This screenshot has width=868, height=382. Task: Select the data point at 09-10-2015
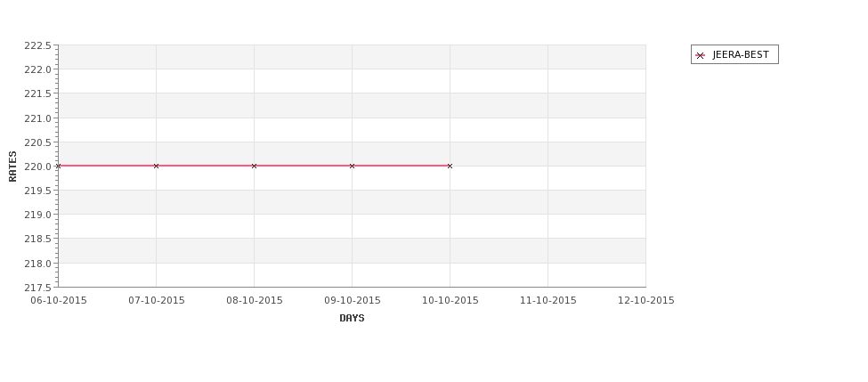pyautogui.click(x=352, y=166)
